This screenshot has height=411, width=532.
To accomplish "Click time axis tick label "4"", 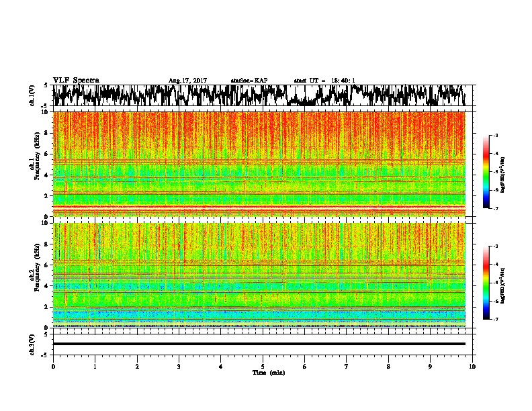I will [221, 367].
